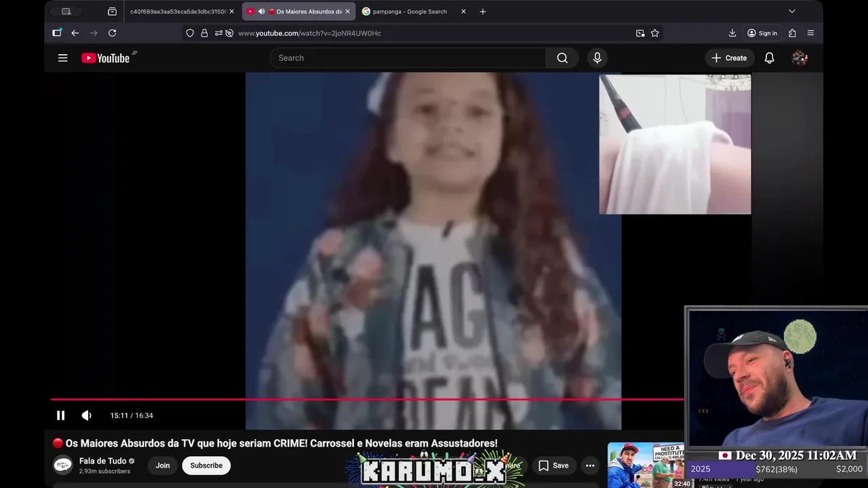This screenshot has width=868, height=488.
Task: Subscribe to Fala de Tudo
Action: 206,466
